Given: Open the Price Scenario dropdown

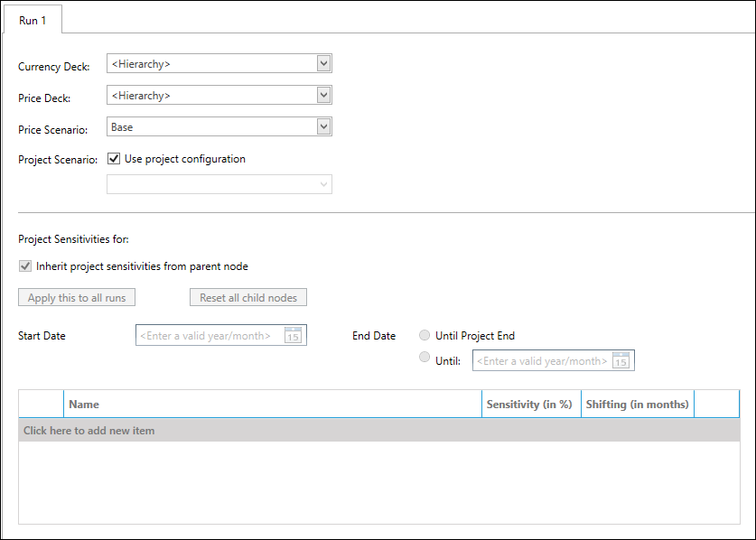Looking at the screenshot, I should tap(323, 127).
